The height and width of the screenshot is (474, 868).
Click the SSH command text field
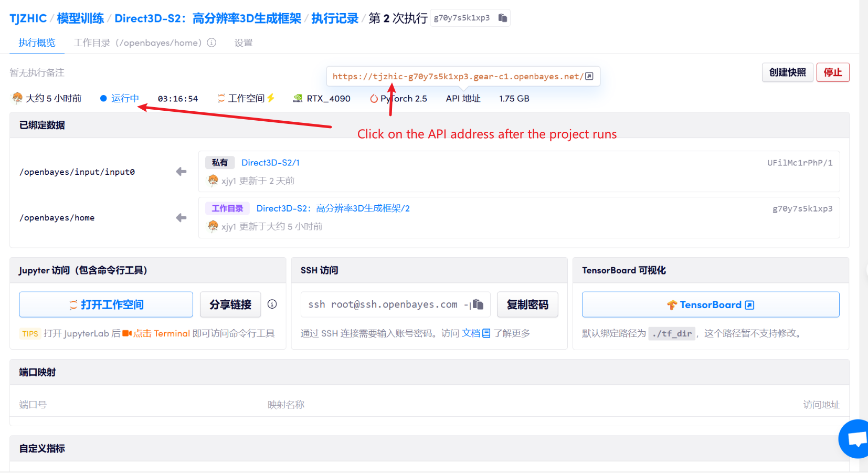coord(383,304)
